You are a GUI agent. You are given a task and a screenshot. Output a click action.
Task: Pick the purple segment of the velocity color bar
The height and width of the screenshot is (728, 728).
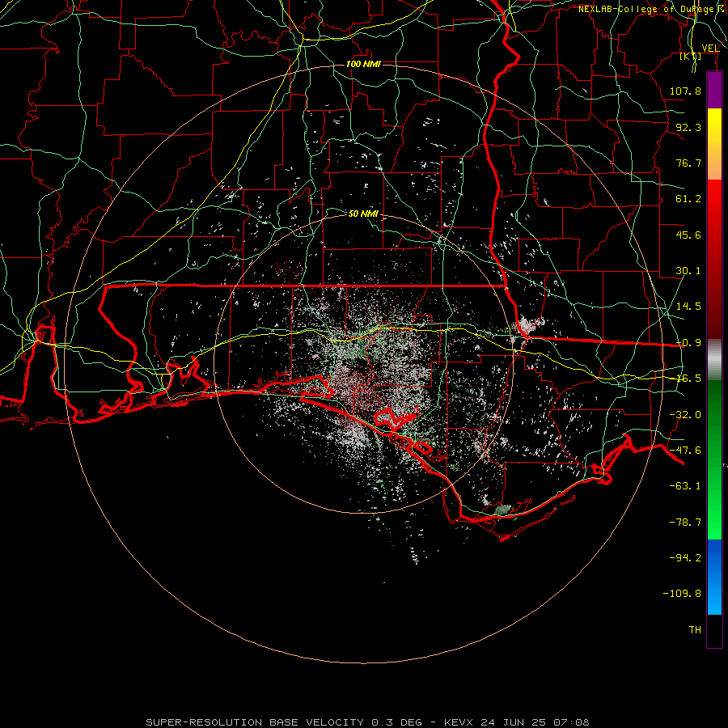point(714,91)
